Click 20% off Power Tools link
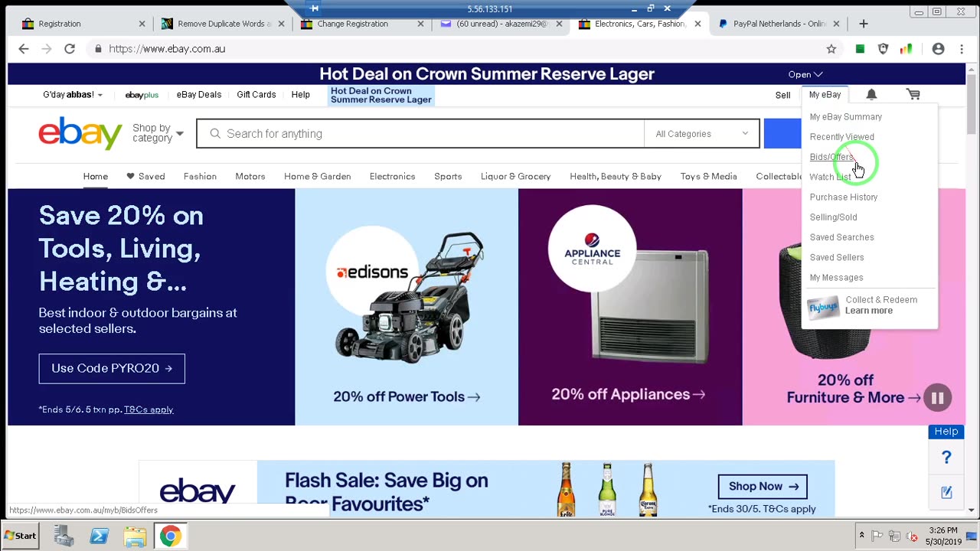The image size is (980, 551). click(x=407, y=396)
